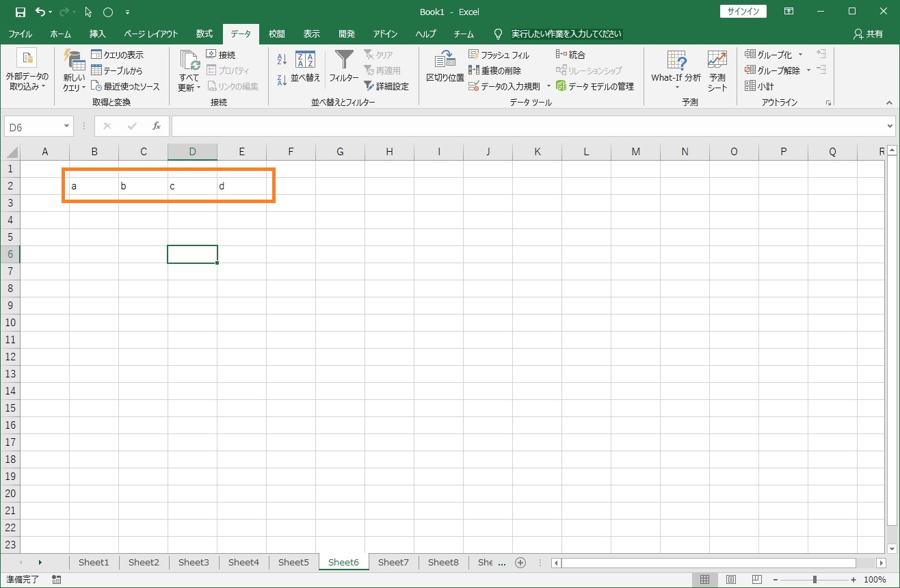Click 詳細設定 advanced filter icon
This screenshot has width=900, height=588.
pos(369,86)
